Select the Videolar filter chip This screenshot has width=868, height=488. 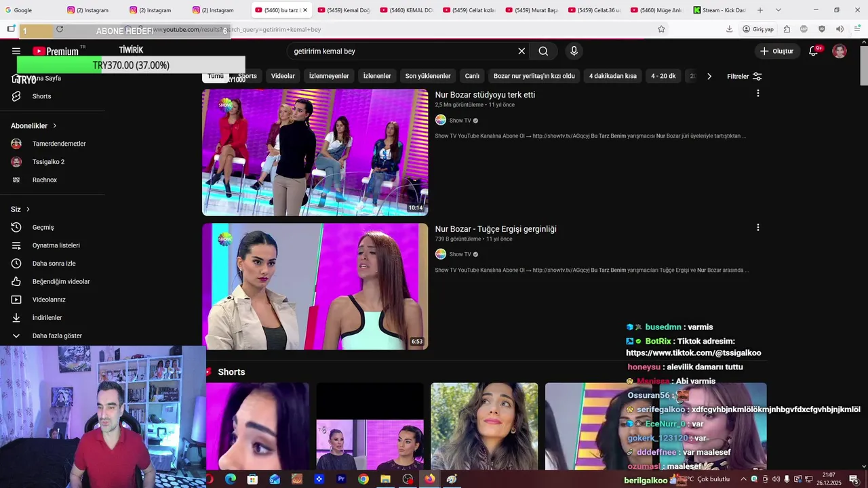[x=283, y=76]
